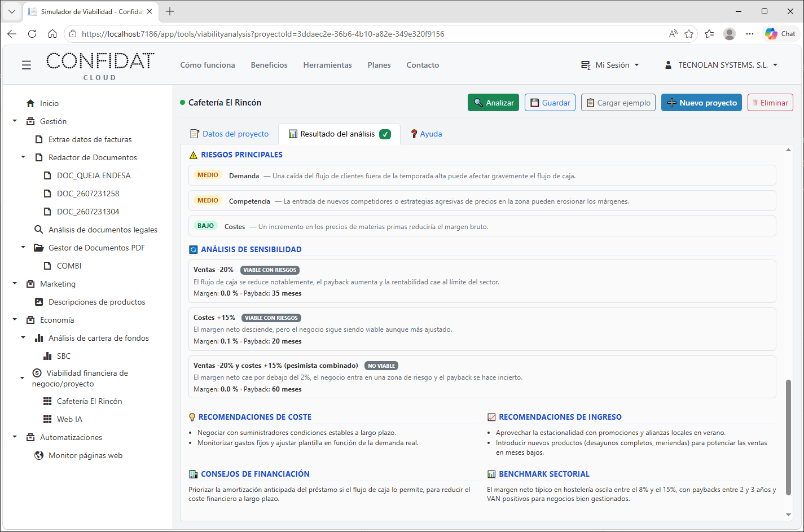Collapse the Gestor de Documentos PDF node
The image size is (804, 532).
point(23,247)
